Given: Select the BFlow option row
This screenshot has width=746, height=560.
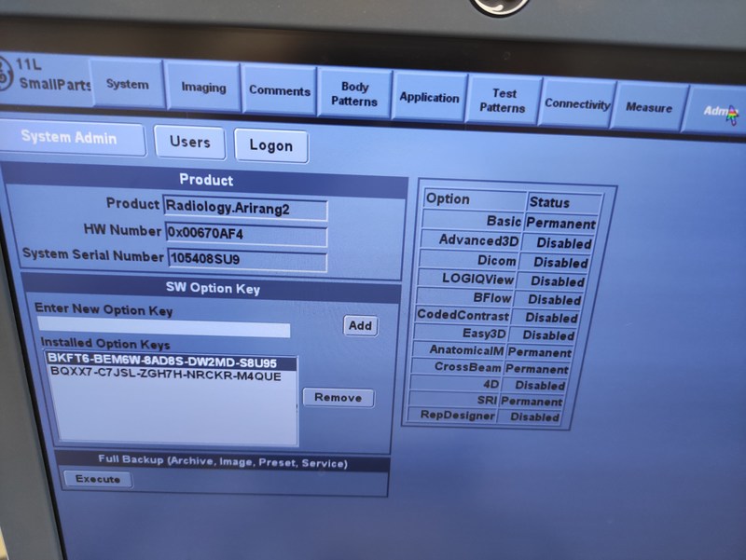Looking at the screenshot, I should [x=499, y=298].
